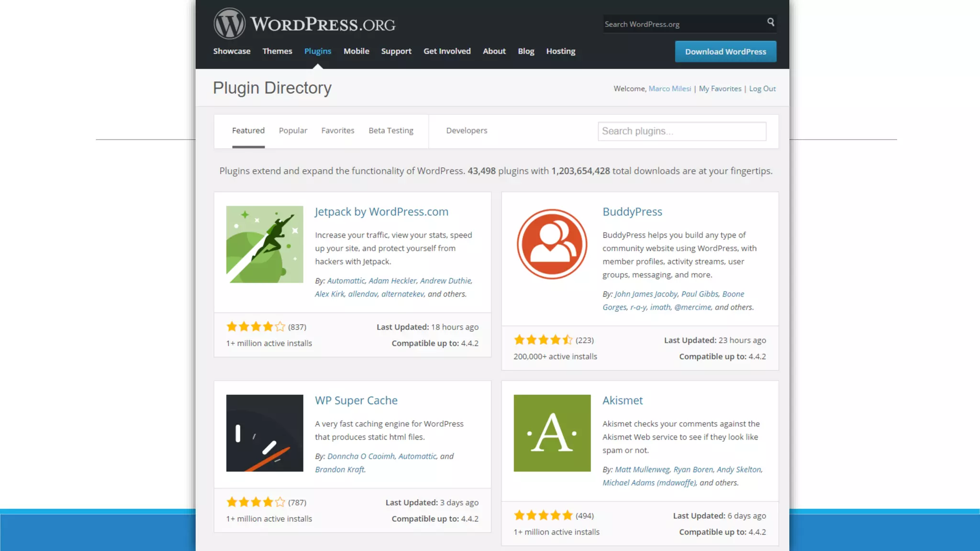Open the Jetpack plugin thumbnail
Viewport: 980px width, 551px height.
pyautogui.click(x=265, y=244)
